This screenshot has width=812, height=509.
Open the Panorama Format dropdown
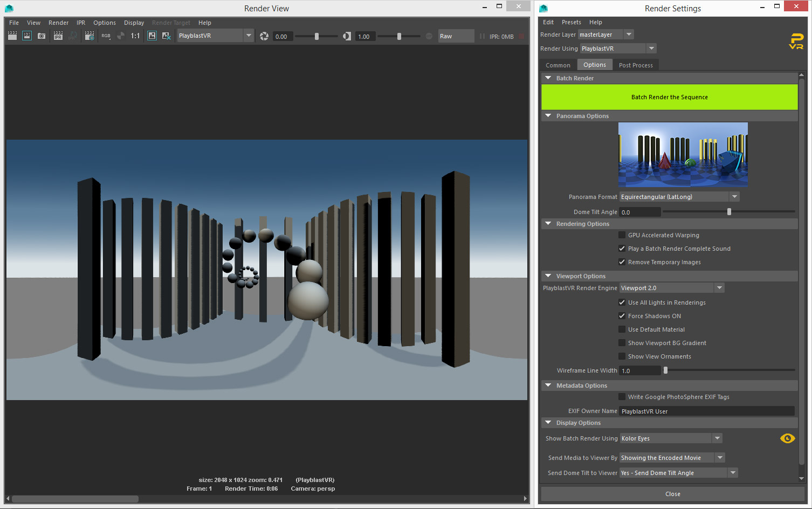click(x=679, y=197)
